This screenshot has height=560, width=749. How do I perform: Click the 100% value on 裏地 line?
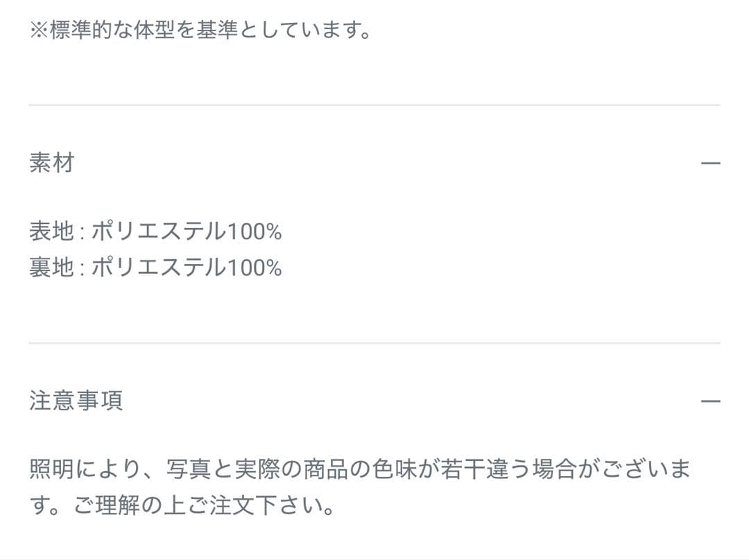(x=254, y=268)
